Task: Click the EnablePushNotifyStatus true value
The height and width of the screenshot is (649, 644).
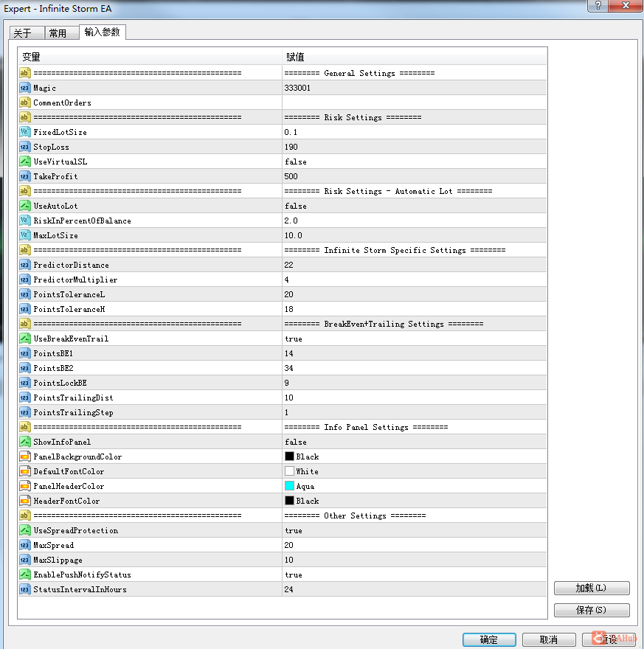Action: tap(294, 575)
